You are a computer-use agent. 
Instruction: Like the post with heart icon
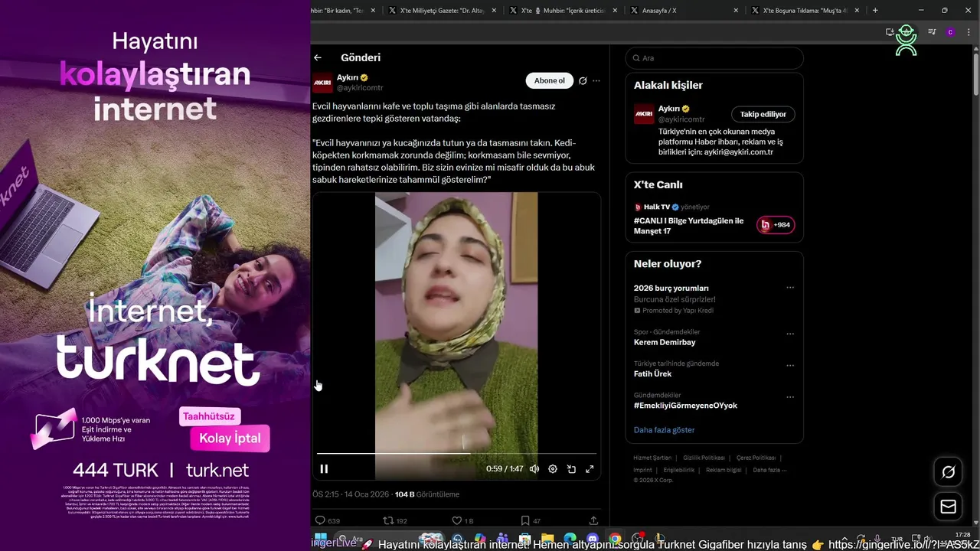457,520
